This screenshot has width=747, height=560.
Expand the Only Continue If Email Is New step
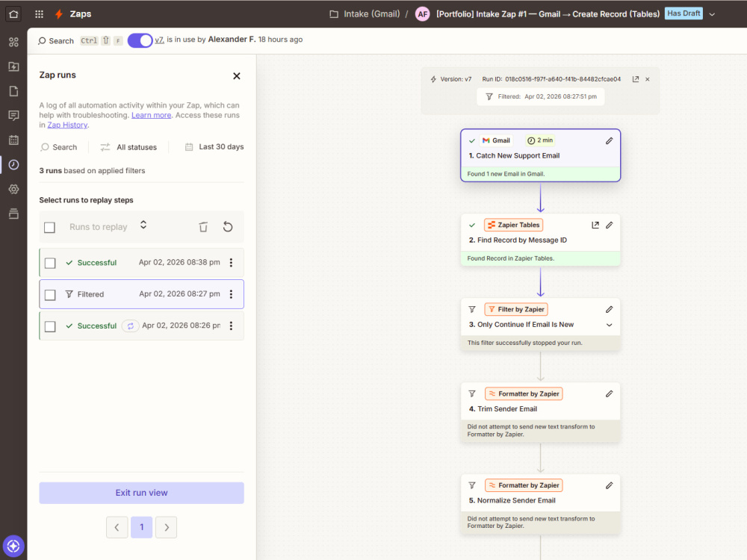coord(609,325)
